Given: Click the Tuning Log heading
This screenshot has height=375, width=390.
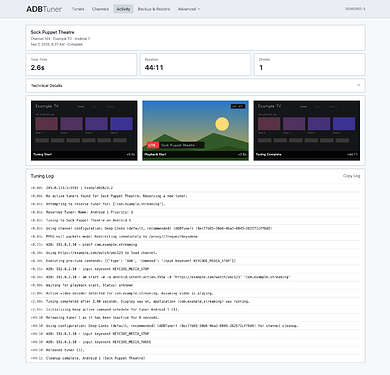Looking at the screenshot, I should [x=42, y=176].
